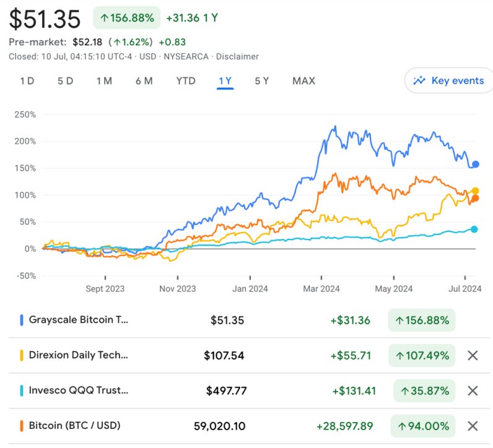
Task: Open Bitcoin (BTC / USD) row name
Action: [x=75, y=425]
